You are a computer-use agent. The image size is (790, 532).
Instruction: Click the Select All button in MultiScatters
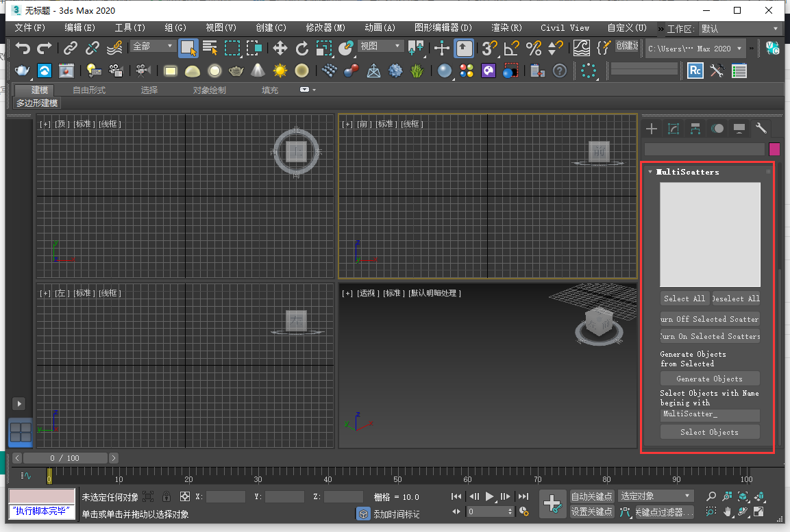[x=684, y=298]
